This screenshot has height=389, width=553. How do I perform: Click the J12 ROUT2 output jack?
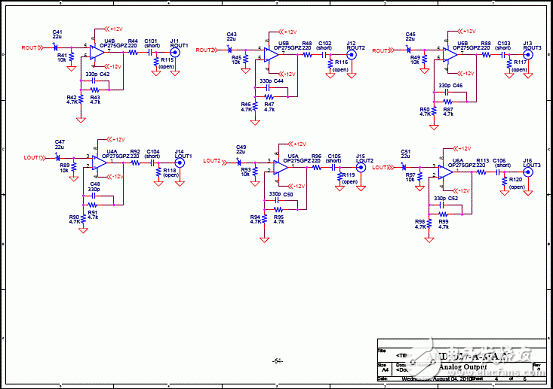351,55
